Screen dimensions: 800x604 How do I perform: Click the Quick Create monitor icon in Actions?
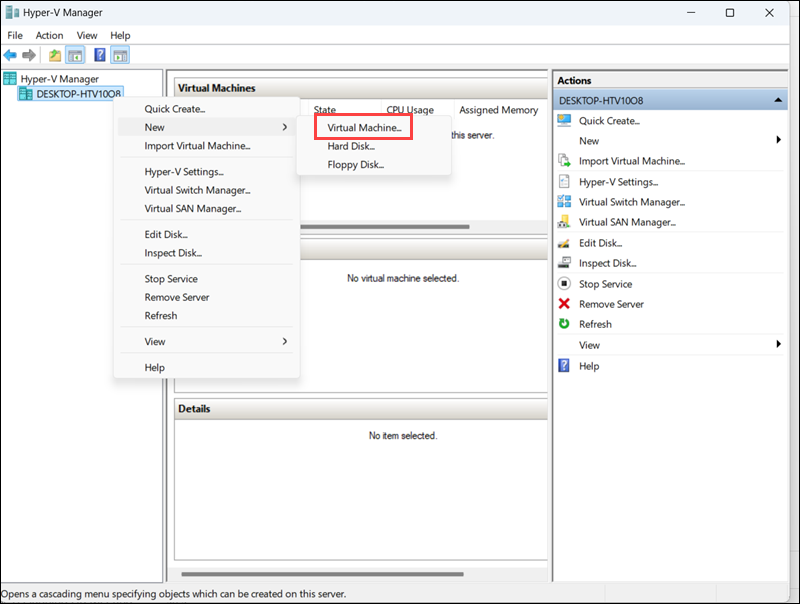click(x=564, y=120)
